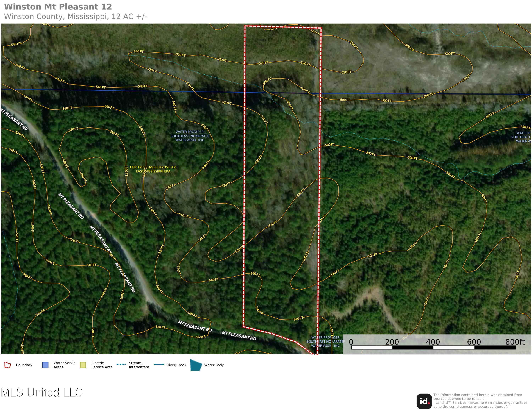This screenshot has width=532, height=411.
Task: Click the River/Creek legend line symbol
Action: [159, 364]
